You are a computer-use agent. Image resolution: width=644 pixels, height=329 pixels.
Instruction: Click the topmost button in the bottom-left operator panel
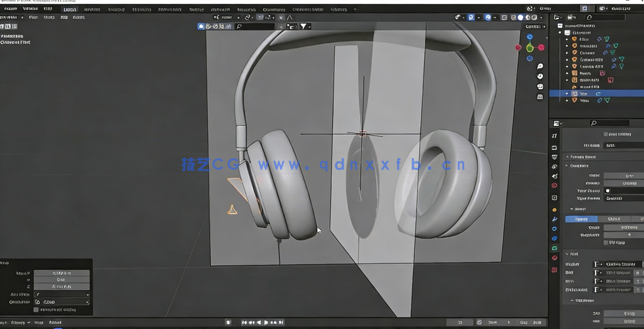pyautogui.click(x=61, y=273)
